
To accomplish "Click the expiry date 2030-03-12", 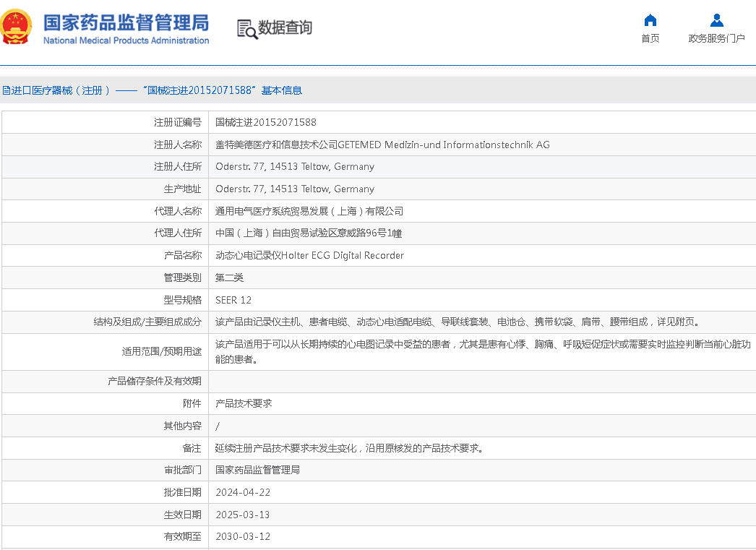I will pyautogui.click(x=243, y=536).
